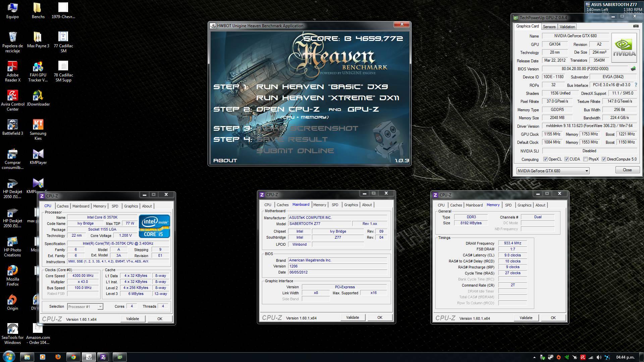Image resolution: width=644 pixels, height=362 pixels.
Task: Toggle the PhysX checkbox in GPU-Z
Action: pyautogui.click(x=585, y=159)
